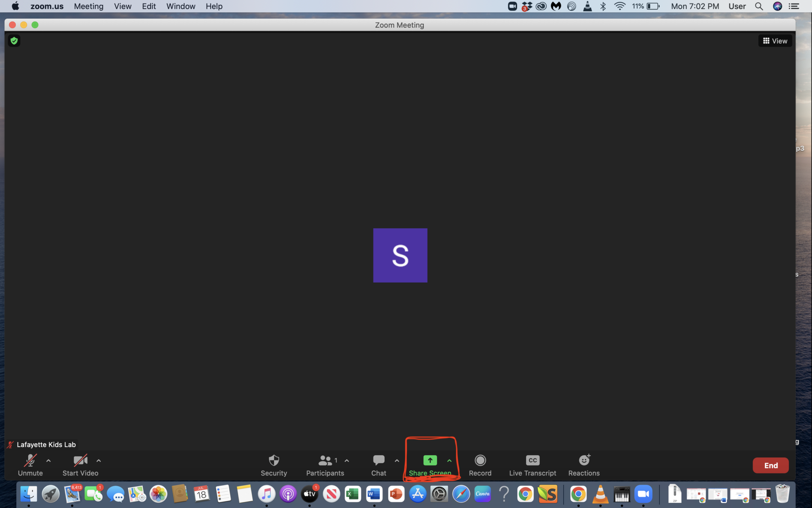812x508 pixels.
Task: Expand audio settings arrow beside Unmute
Action: point(48,461)
